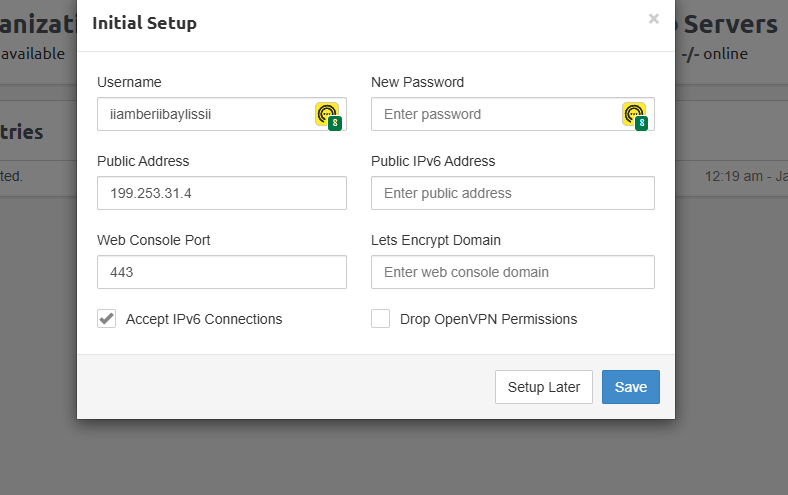Image resolution: width=788 pixels, height=495 pixels.
Task: Click password manager icon in Username field
Action: coord(327,115)
